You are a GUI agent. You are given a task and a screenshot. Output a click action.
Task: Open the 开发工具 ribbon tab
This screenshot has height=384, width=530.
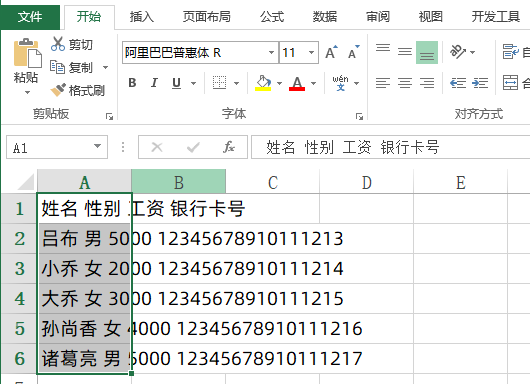[x=496, y=16]
